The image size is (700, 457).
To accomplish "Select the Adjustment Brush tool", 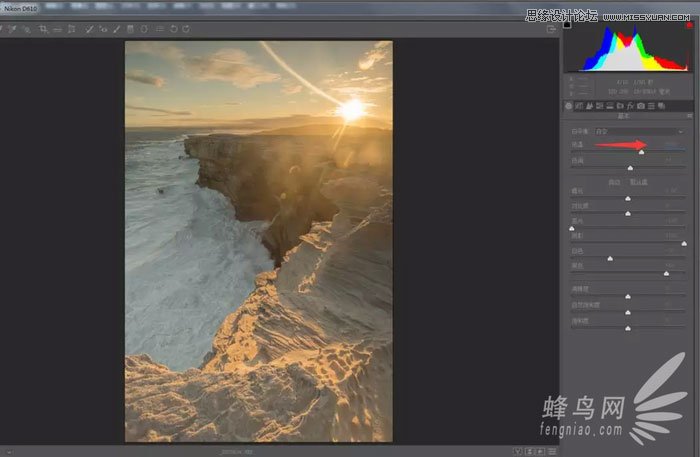I will (x=117, y=30).
